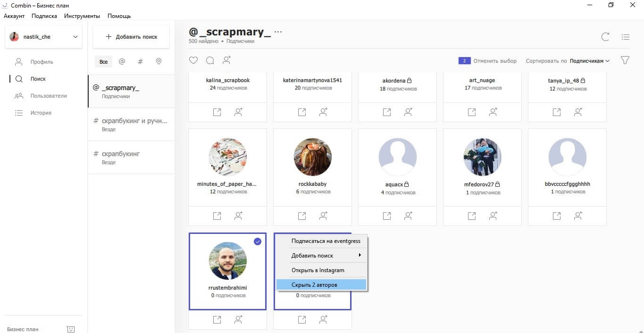644x333 pixels.
Task: Click Отменить выбор to clear selection
Action: pos(495,61)
